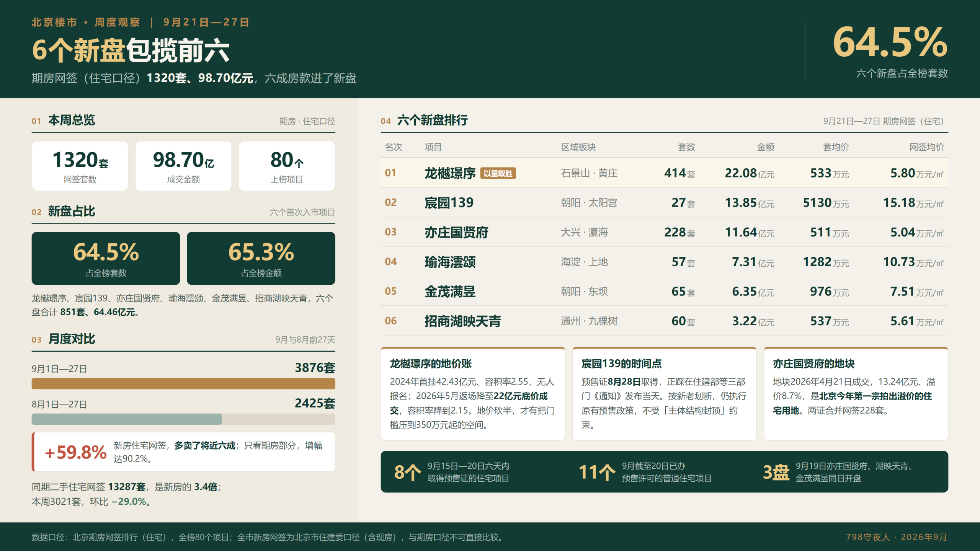Open the 亦庄国贤府的地块 card
This screenshot has height=551, width=980.
[856, 394]
